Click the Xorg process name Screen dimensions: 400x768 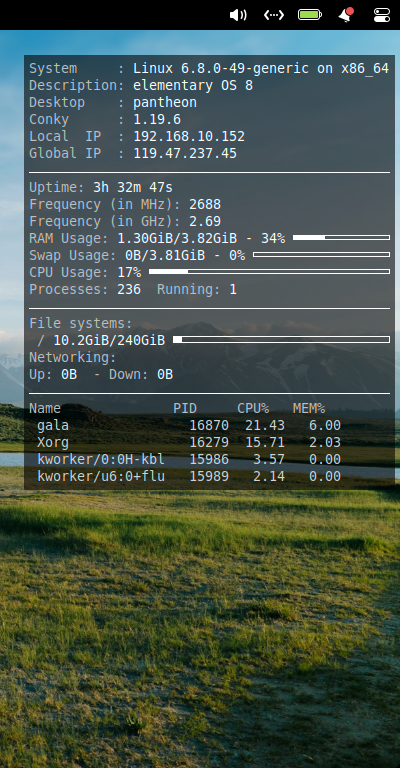tap(53, 442)
